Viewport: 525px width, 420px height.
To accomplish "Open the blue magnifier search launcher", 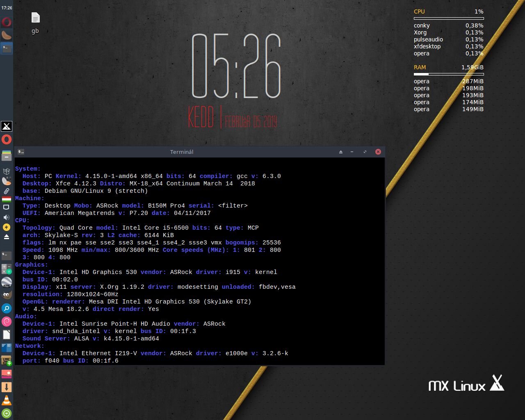I will pos(7,308).
